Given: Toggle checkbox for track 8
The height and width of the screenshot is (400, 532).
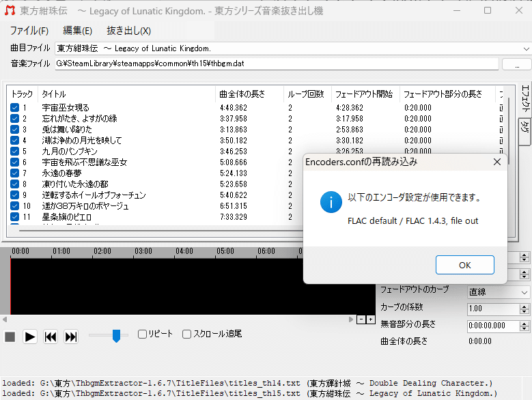Looking at the screenshot, I should pyautogui.click(x=14, y=184).
